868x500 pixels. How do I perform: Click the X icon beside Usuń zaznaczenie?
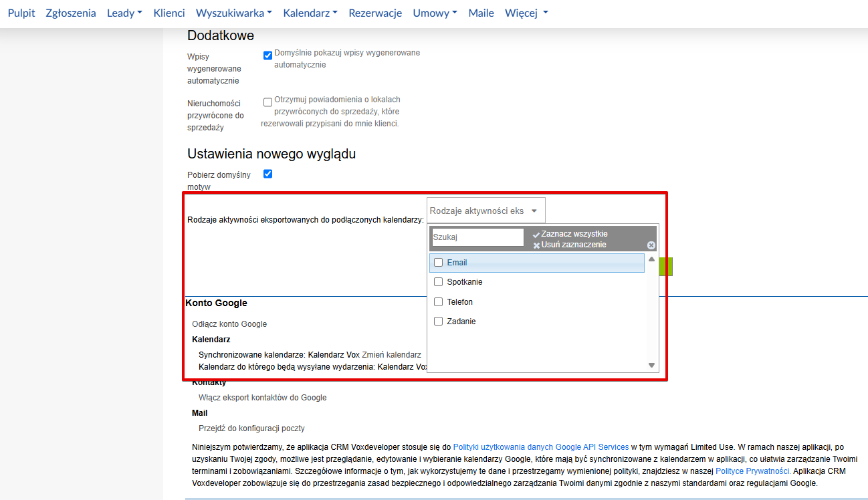click(536, 245)
